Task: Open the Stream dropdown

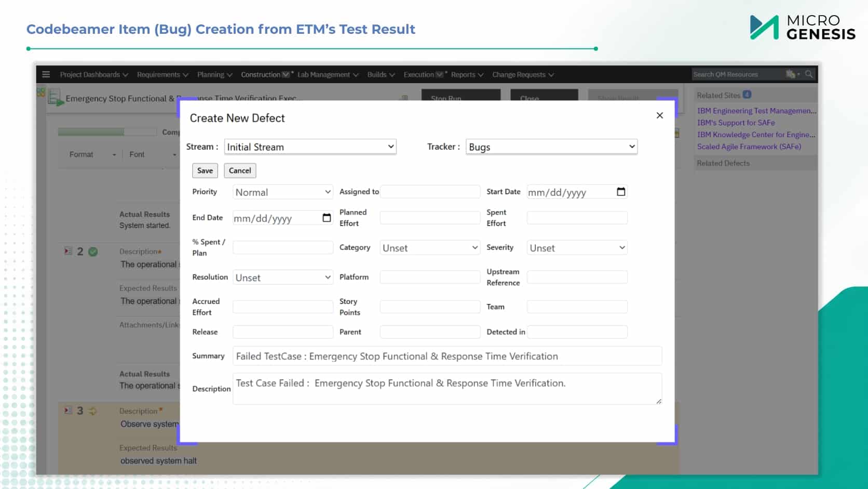Action: (310, 147)
